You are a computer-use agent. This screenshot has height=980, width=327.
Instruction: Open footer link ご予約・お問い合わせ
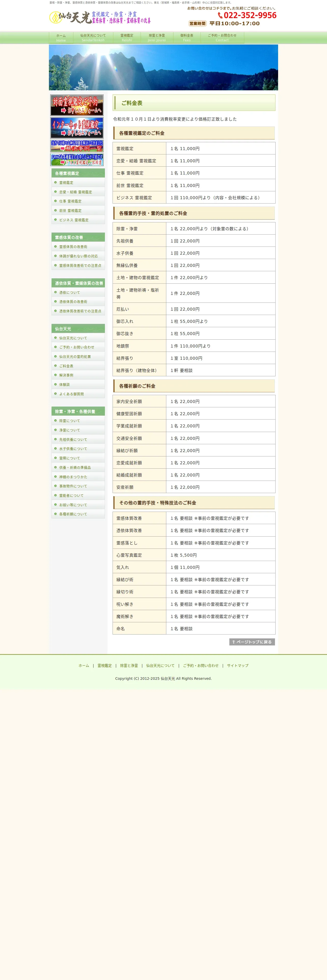point(201,665)
